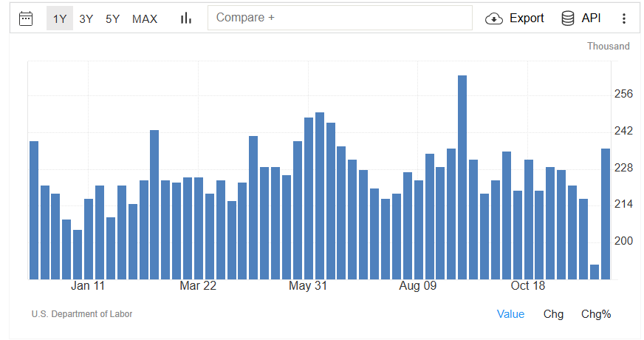Image resolution: width=644 pixels, height=340 pixels.
Task: Switch to the Chg view
Action: click(553, 314)
